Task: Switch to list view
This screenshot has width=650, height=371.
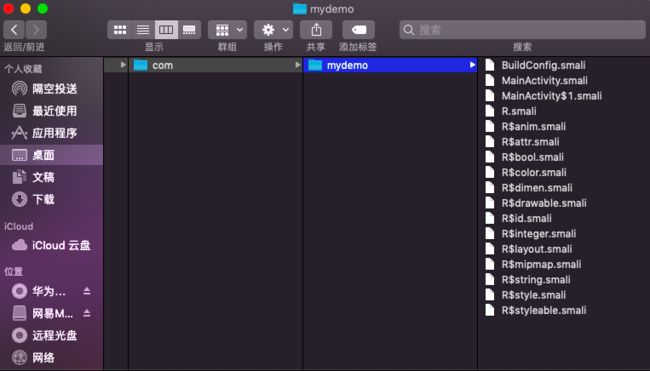Action: point(143,30)
